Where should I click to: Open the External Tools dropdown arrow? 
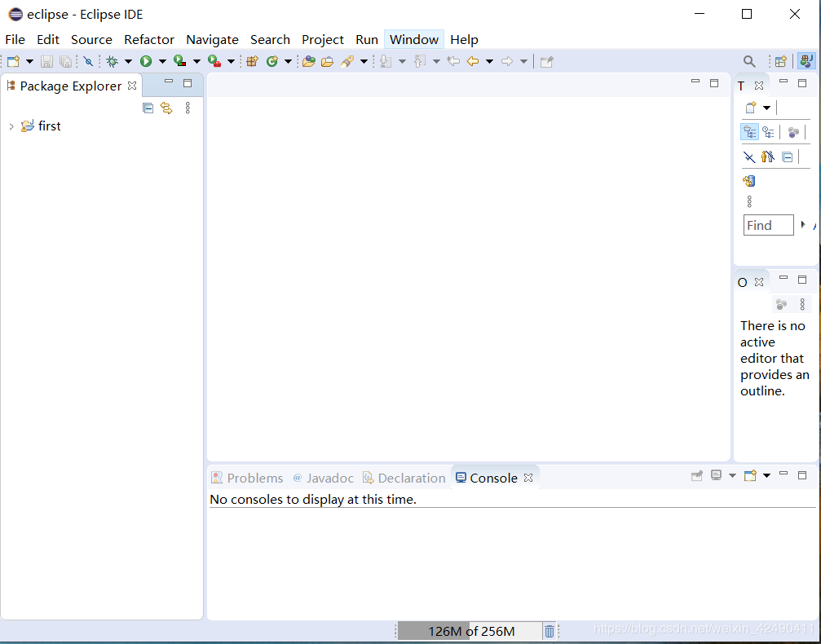[x=231, y=61]
